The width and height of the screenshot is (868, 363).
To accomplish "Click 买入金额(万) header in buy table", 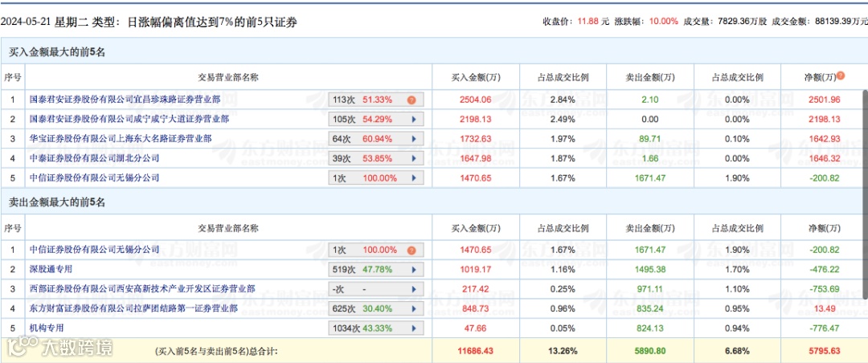I will click(476, 77).
